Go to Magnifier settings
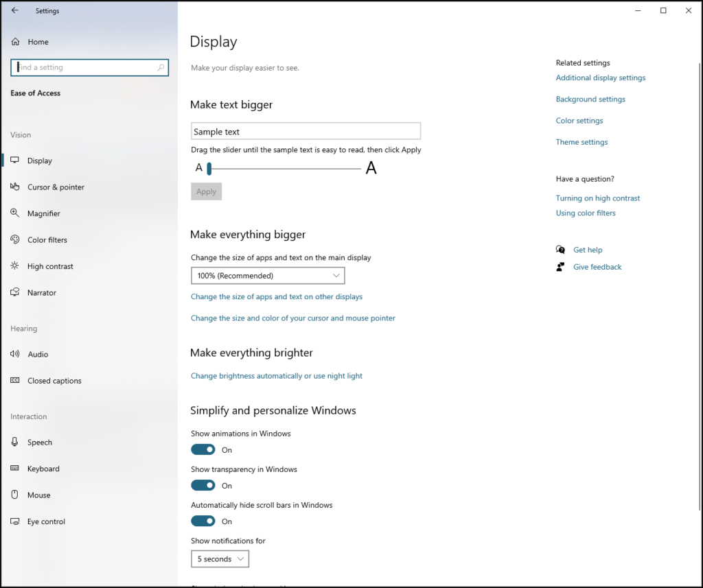This screenshot has height=588, width=703. click(43, 213)
